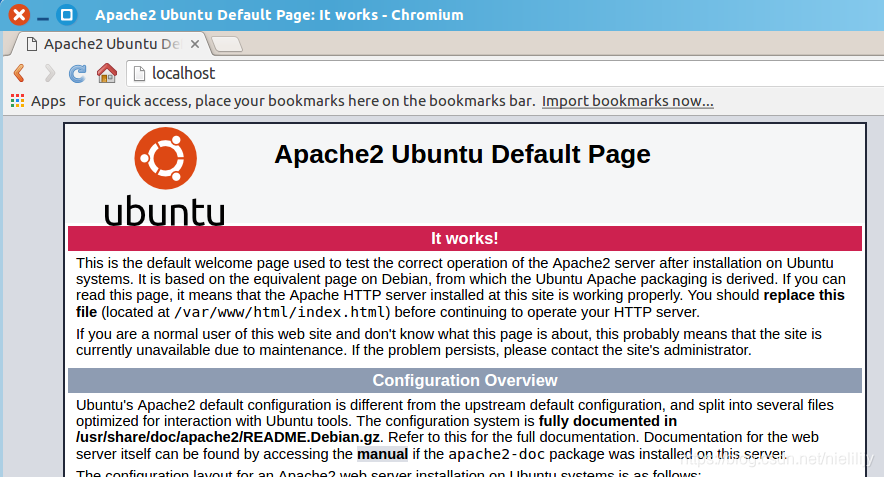Click the apache2-doc package name text
Viewport: 884px width, 477px height.
point(497,454)
